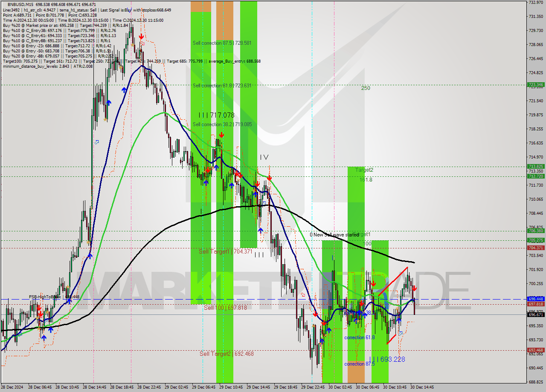546x392 pixels.
Task: Click the blue 698.448 price tag
Action: (x=536, y=299)
